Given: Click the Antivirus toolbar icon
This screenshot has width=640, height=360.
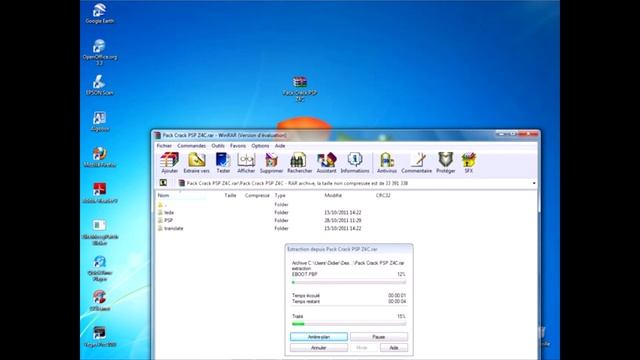Looking at the screenshot, I should click(387, 163).
